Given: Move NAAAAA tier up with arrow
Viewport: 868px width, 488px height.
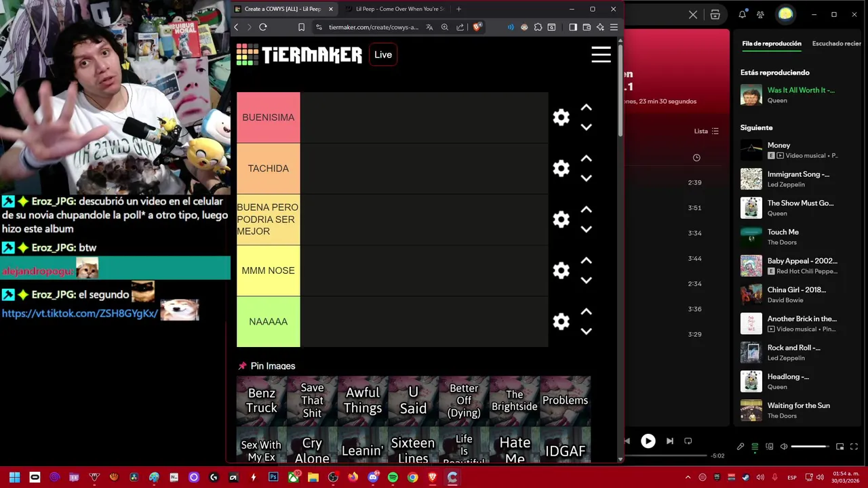Looking at the screenshot, I should point(587,312).
